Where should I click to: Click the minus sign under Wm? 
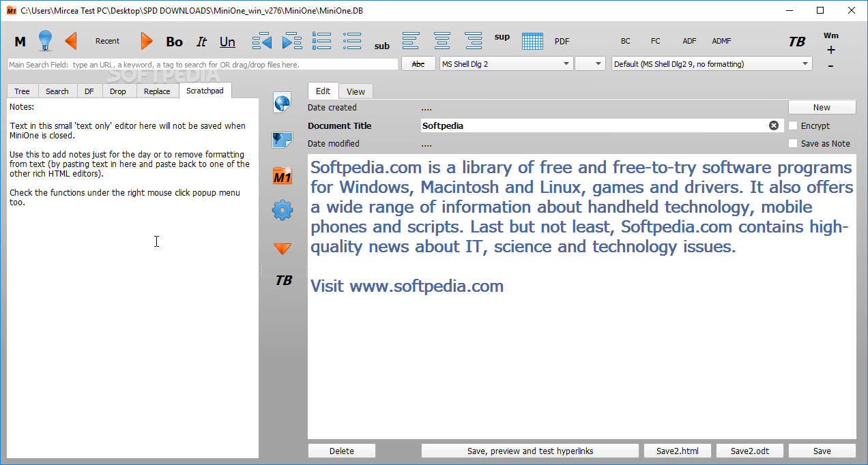[830, 65]
